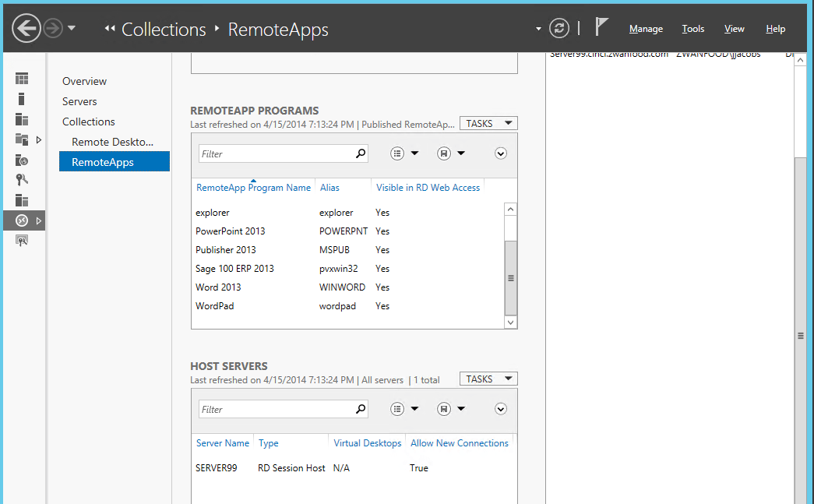Open File and Storage Services icon
The width and height of the screenshot is (814, 504).
point(22,139)
